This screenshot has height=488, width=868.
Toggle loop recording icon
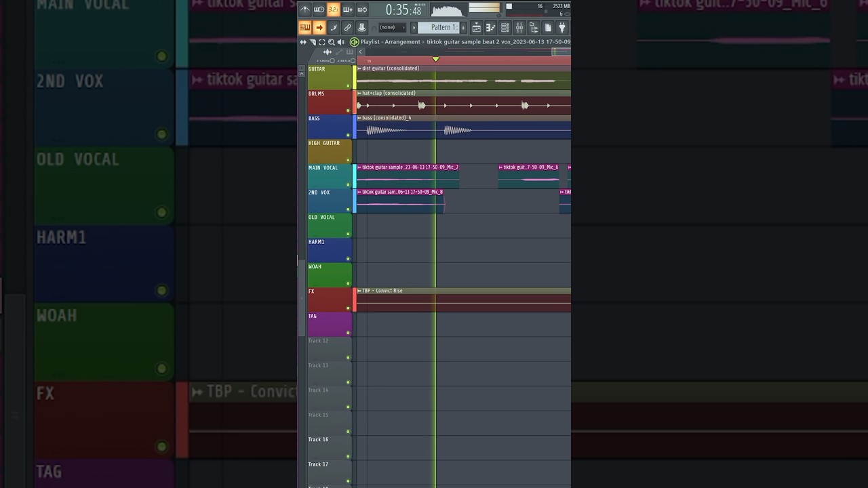tap(362, 9)
